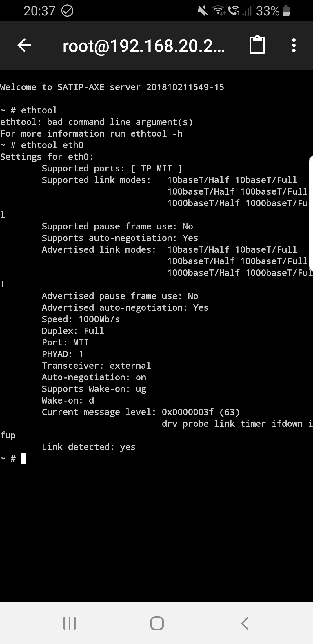This screenshot has width=313, height=644.
Task: Tap the root@192.168.20.2 session title
Action: click(144, 46)
